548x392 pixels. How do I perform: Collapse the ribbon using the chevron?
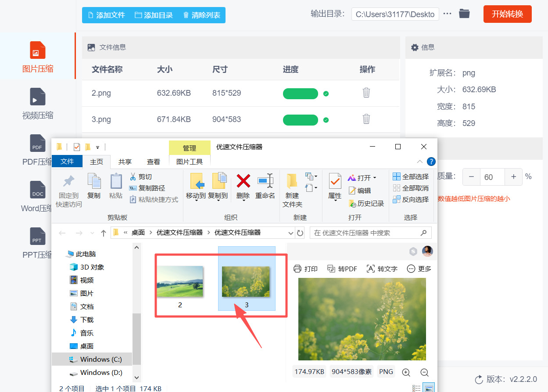pos(420,162)
